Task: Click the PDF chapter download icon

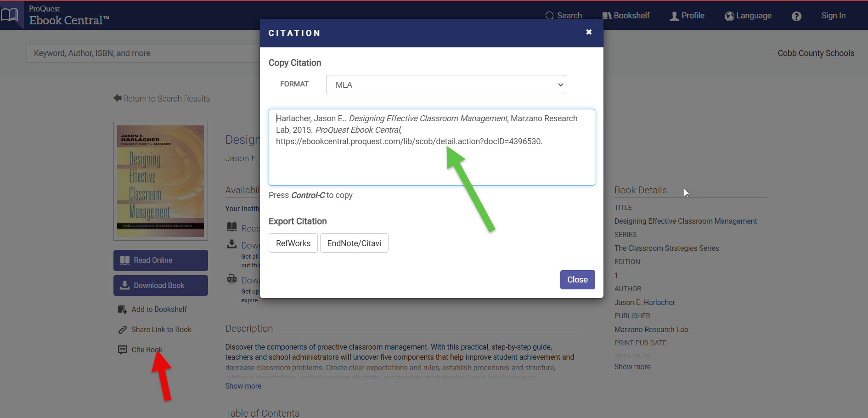Action: point(232,279)
